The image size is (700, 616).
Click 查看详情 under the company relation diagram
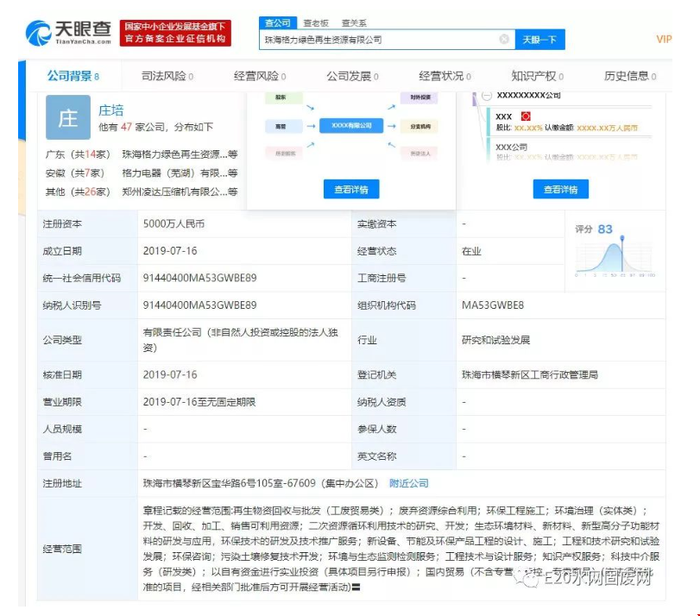(x=351, y=190)
